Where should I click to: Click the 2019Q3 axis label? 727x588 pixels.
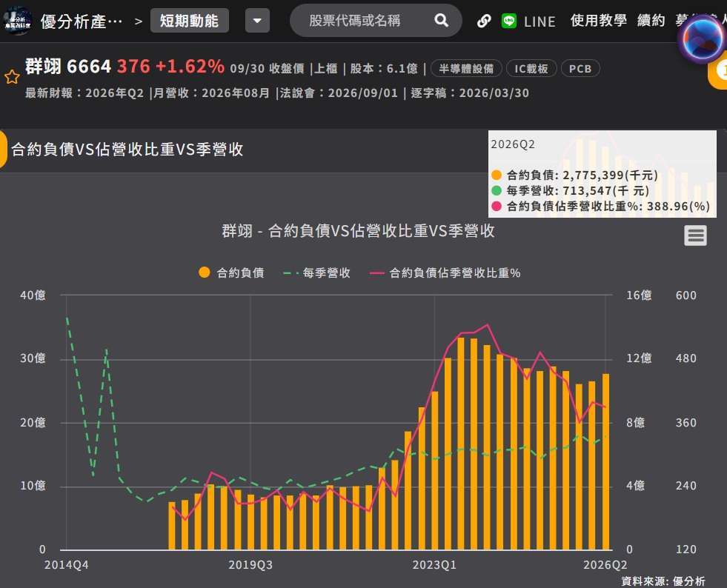(250, 565)
